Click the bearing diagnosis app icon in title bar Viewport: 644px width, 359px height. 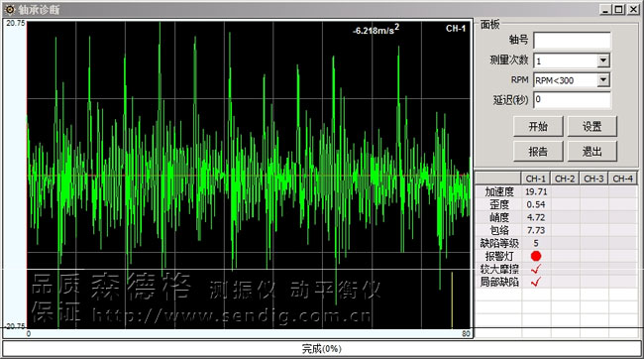pos(10,9)
